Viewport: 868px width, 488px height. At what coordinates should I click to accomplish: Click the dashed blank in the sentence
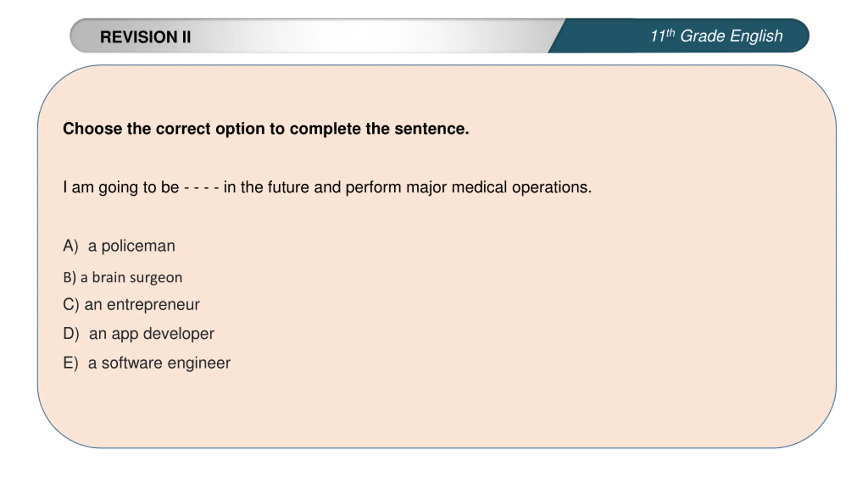click(x=201, y=187)
